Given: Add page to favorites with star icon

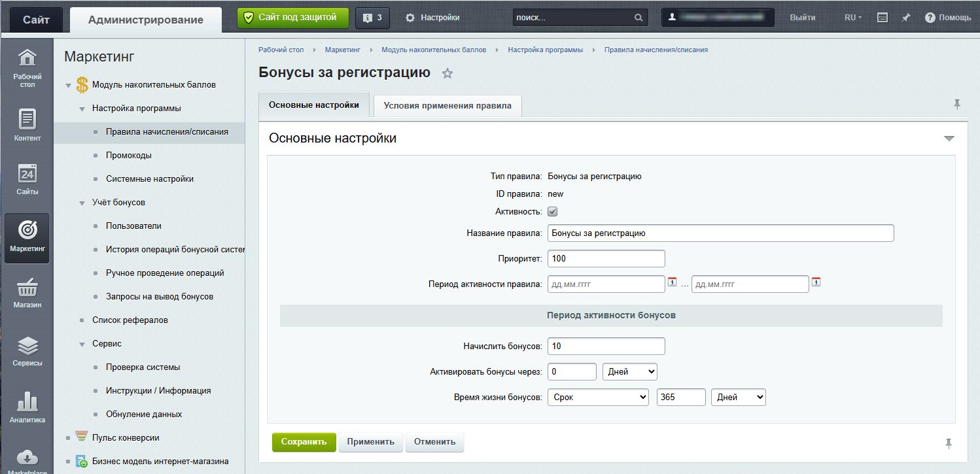Looking at the screenshot, I should 447,73.
